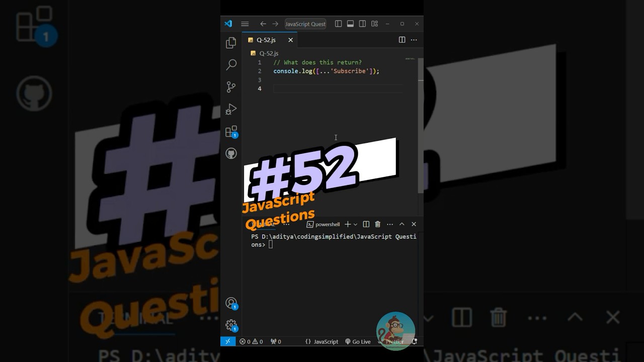Open the launch profile dropdown chevron
644x362 pixels.
(x=355, y=224)
